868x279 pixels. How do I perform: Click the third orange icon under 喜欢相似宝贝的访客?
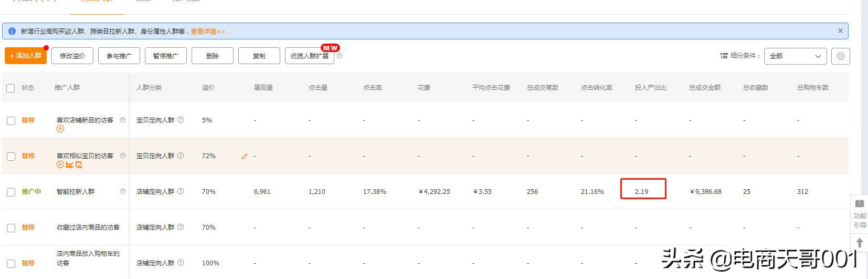click(79, 164)
